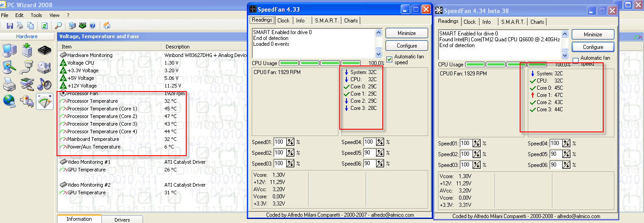Screen dimensions: 644x223
Task: Open the Drives disk sidebar icon
Action: click(x=44, y=67)
